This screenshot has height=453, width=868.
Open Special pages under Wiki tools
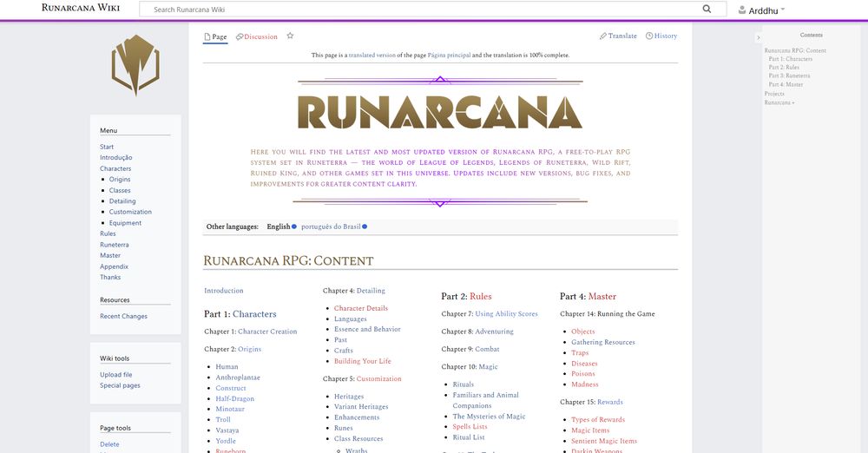(x=120, y=385)
